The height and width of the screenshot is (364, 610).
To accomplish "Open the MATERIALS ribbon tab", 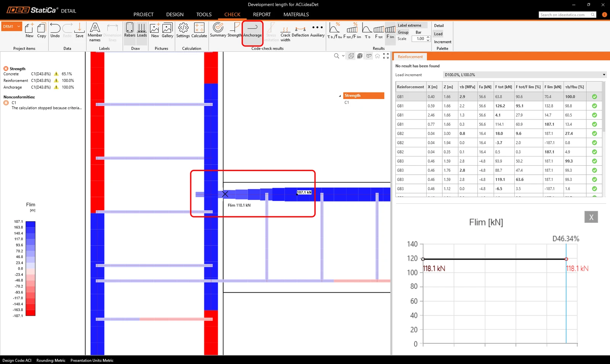I will tap(296, 14).
